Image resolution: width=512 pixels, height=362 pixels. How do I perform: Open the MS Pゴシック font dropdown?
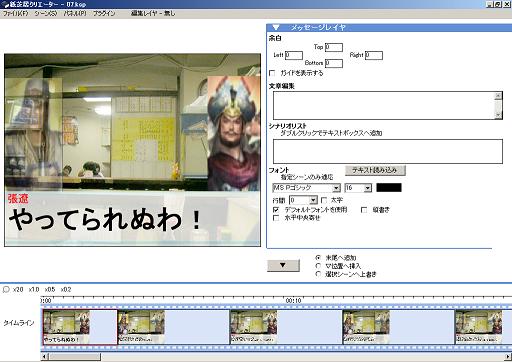pyautogui.click(x=336, y=188)
